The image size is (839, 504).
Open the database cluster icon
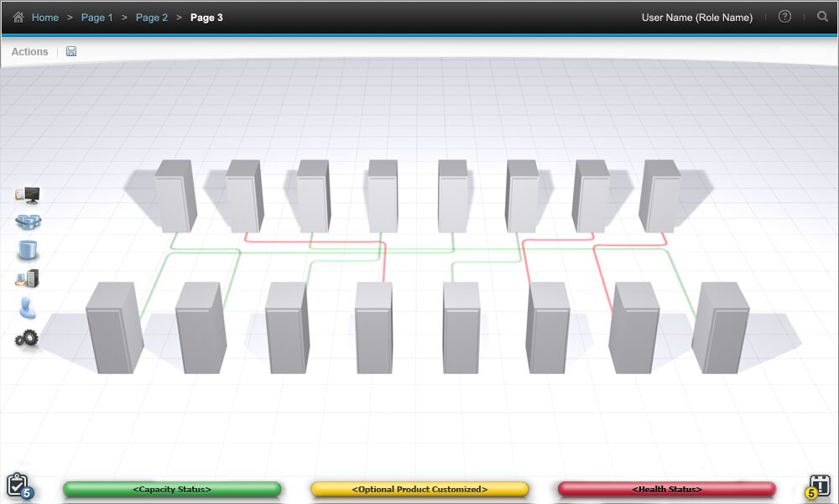(x=28, y=222)
